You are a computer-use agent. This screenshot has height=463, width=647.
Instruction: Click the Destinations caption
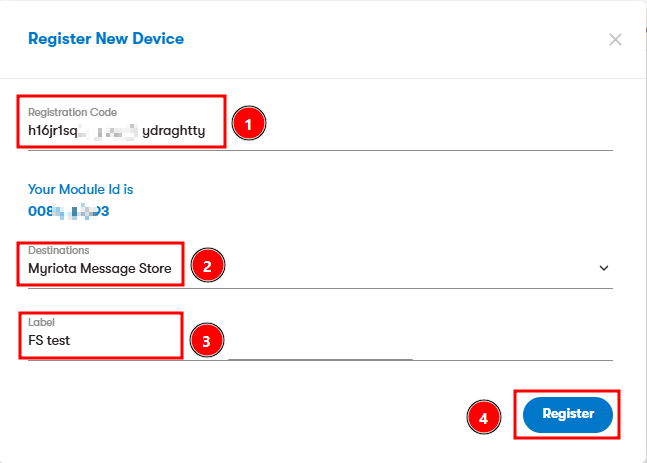click(x=59, y=250)
